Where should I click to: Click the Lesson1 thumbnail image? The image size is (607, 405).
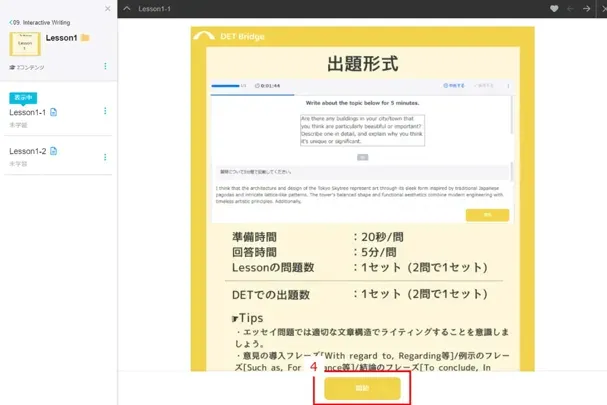point(25,44)
